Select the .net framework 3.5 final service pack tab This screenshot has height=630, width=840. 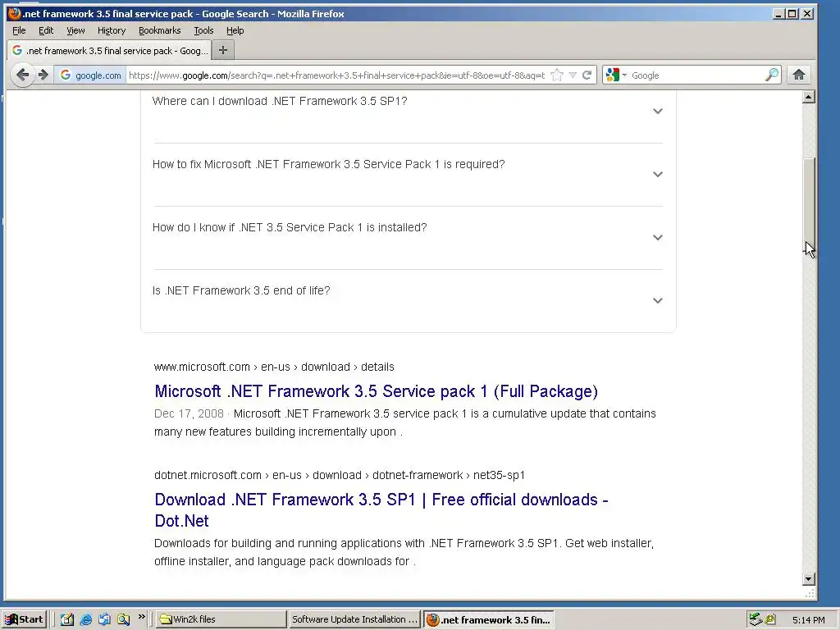(x=109, y=50)
